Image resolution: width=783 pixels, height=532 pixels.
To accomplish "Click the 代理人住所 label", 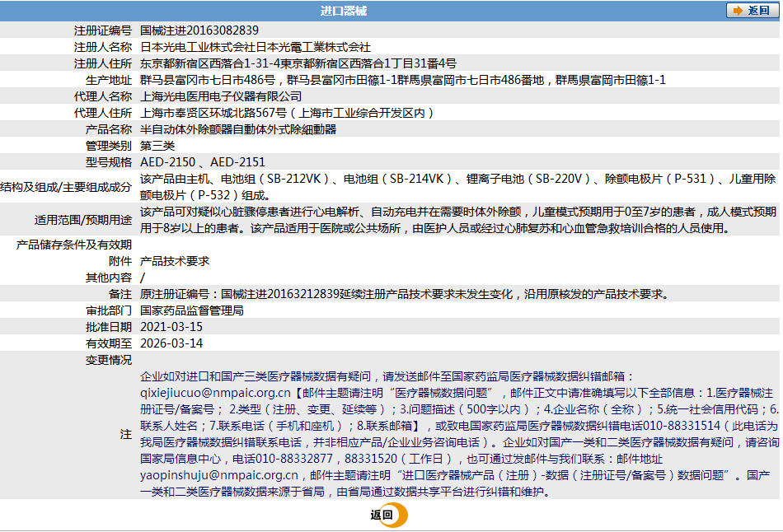I will pos(103,113).
